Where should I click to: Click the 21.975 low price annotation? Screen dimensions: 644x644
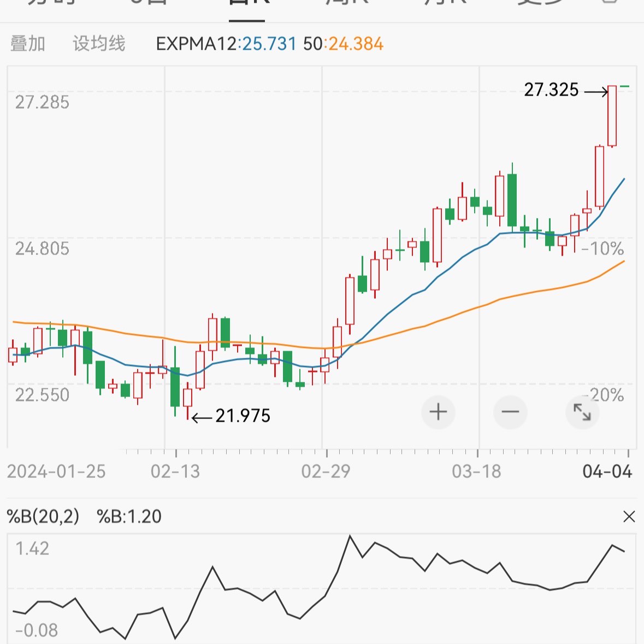tap(243, 416)
